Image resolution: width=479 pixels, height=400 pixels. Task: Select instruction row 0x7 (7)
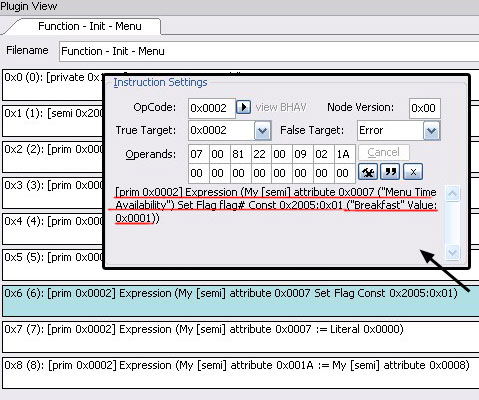tap(241, 337)
